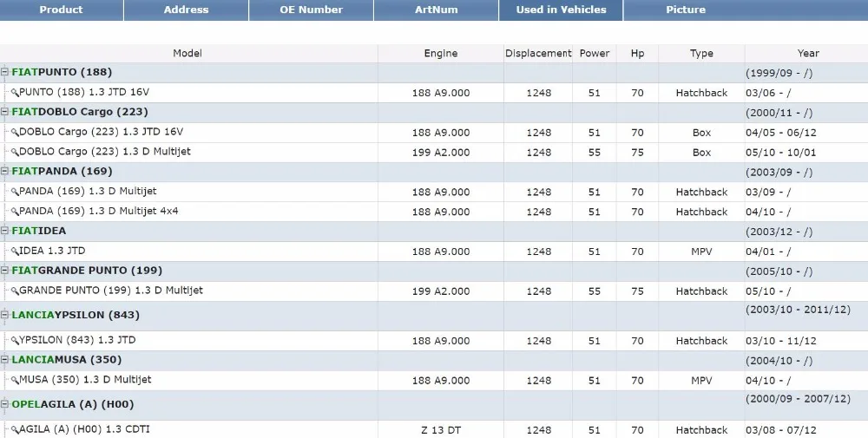Click displacement 1248 in the YPSILON row
Image resolution: width=868 pixels, height=438 pixels.
(539, 341)
